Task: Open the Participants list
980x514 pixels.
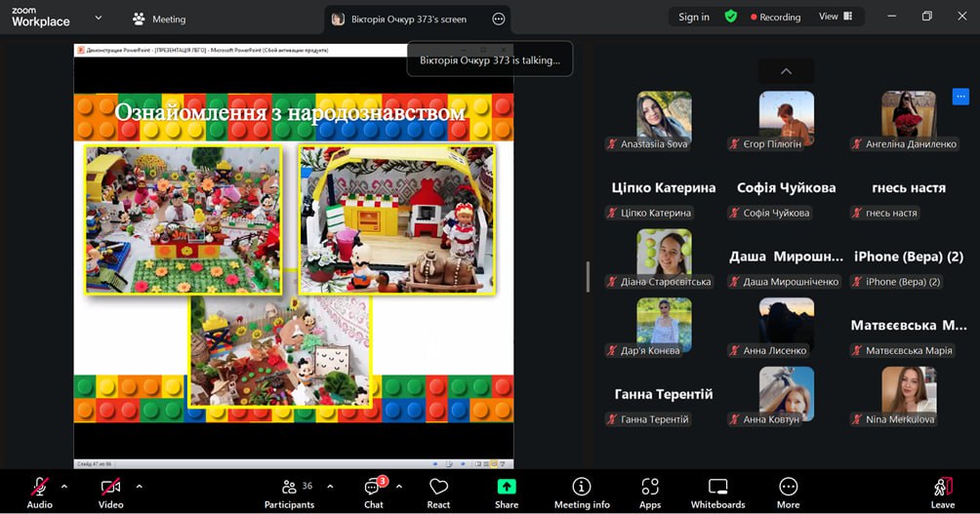Action: point(289,492)
